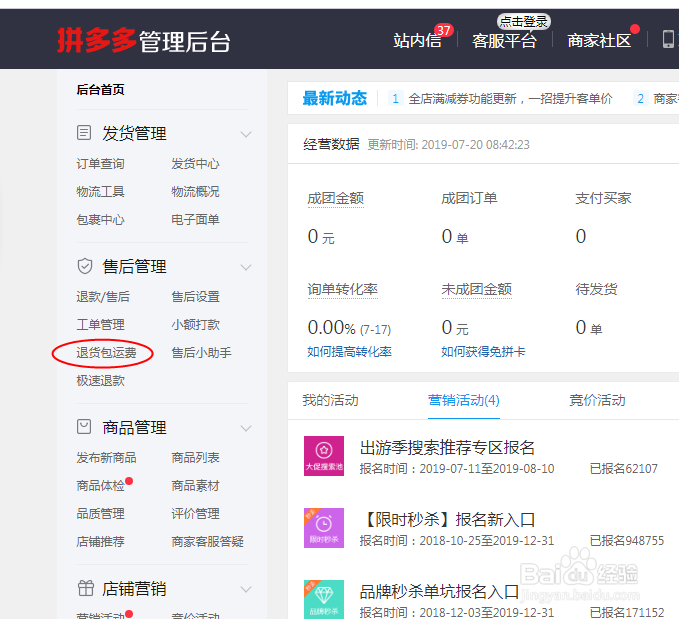Open 工单管理 in sidebar

[x=100, y=324]
